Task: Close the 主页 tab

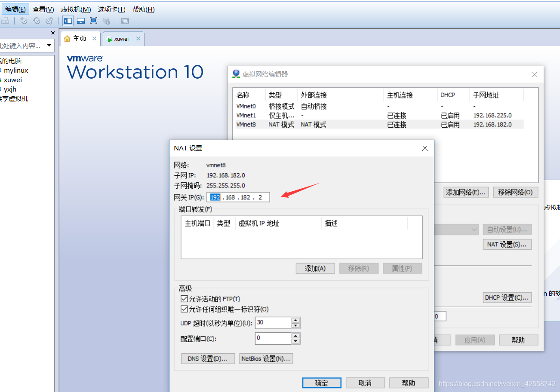Action: (94, 38)
